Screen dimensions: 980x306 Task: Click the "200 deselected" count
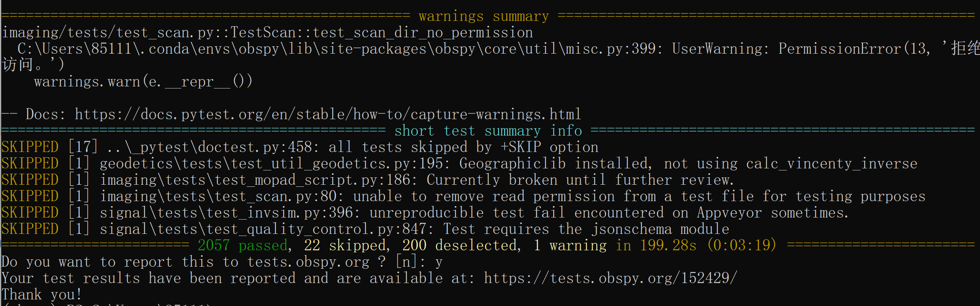(461, 245)
